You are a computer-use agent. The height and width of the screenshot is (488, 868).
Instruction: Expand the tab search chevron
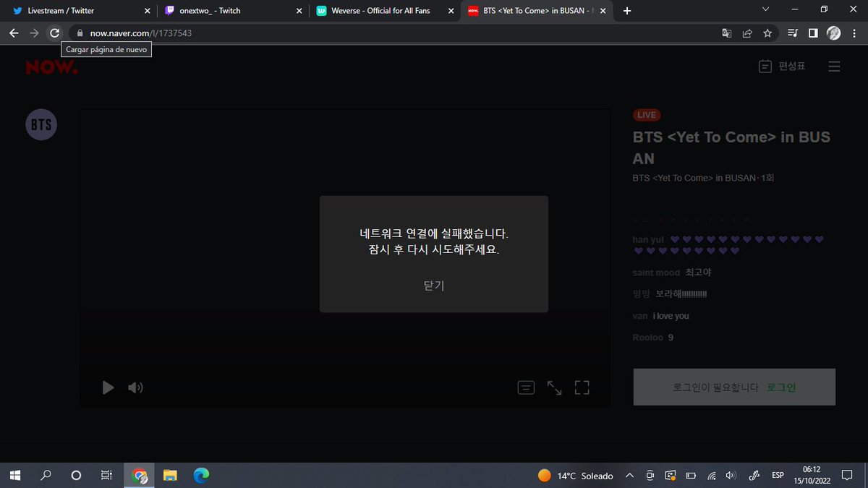click(766, 9)
